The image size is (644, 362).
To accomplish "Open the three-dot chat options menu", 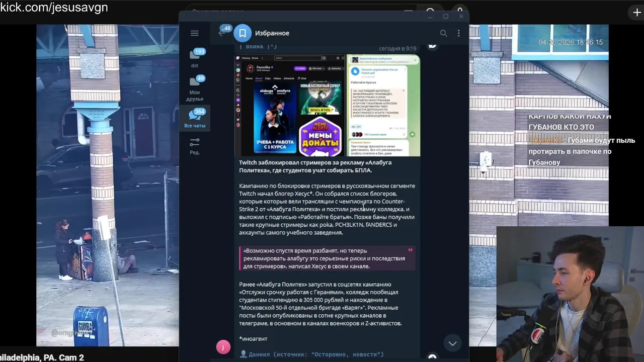I will click(x=458, y=33).
